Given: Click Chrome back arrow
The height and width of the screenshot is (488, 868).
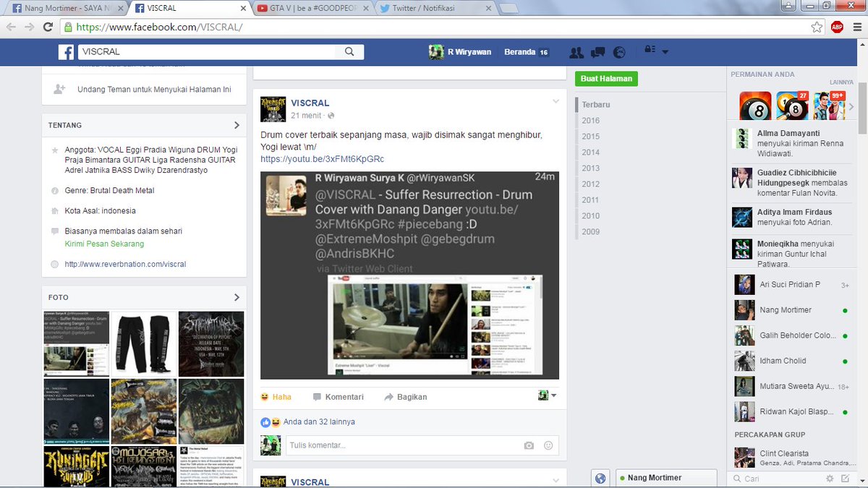Looking at the screenshot, I should click(10, 27).
